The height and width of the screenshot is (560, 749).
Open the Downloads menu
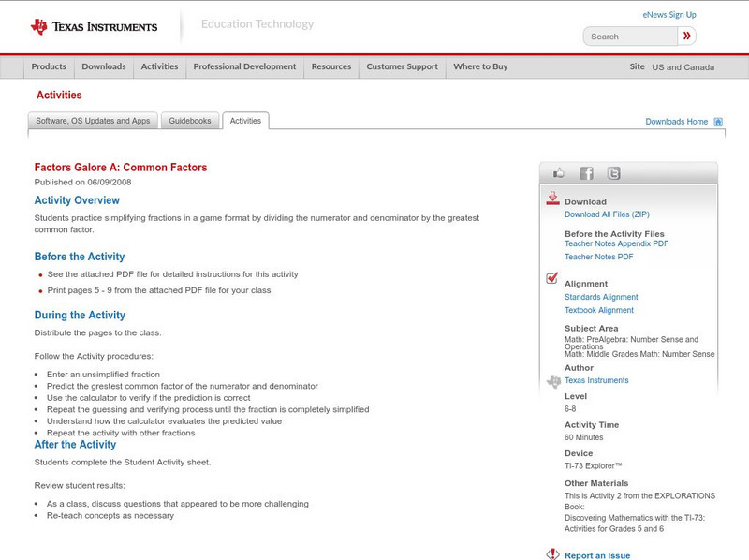[x=104, y=66]
